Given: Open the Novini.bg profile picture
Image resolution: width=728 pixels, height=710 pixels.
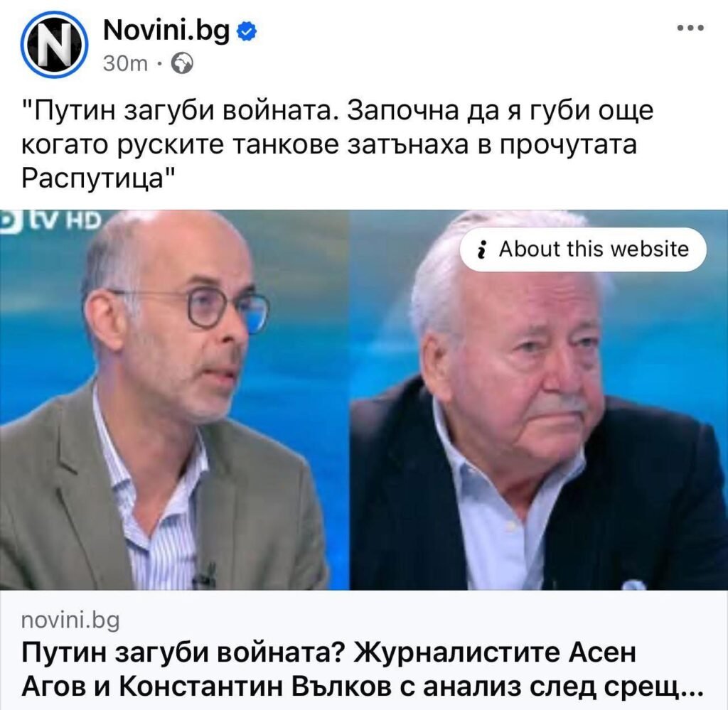Looking at the screenshot, I should pyautogui.click(x=54, y=45).
